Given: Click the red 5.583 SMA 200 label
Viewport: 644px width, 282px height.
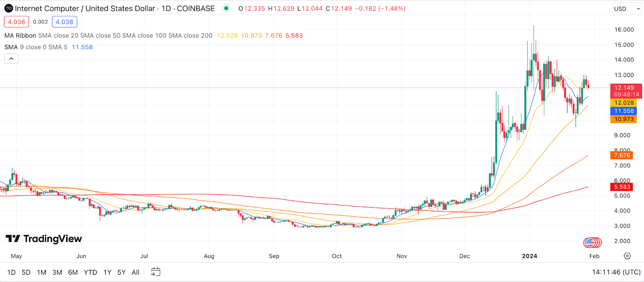Looking at the screenshot, I should pyautogui.click(x=622, y=187).
